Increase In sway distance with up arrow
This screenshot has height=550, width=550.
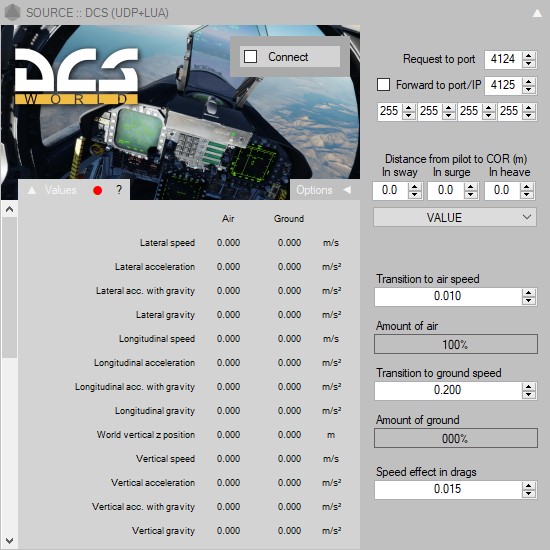[x=415, y=187]
